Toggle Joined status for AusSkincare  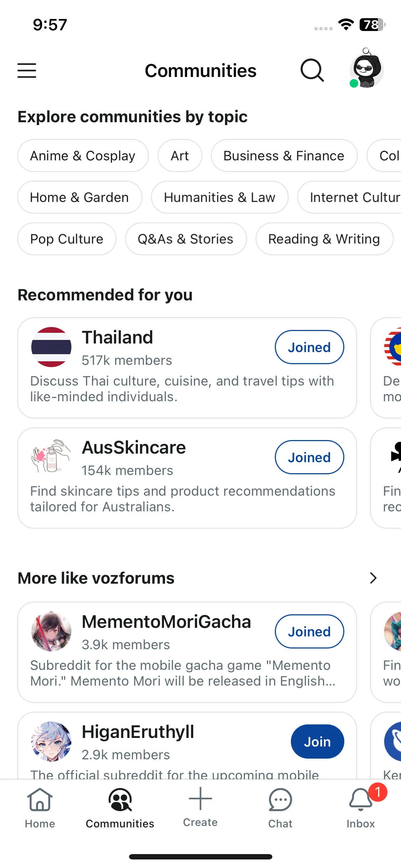coord(309,457)
